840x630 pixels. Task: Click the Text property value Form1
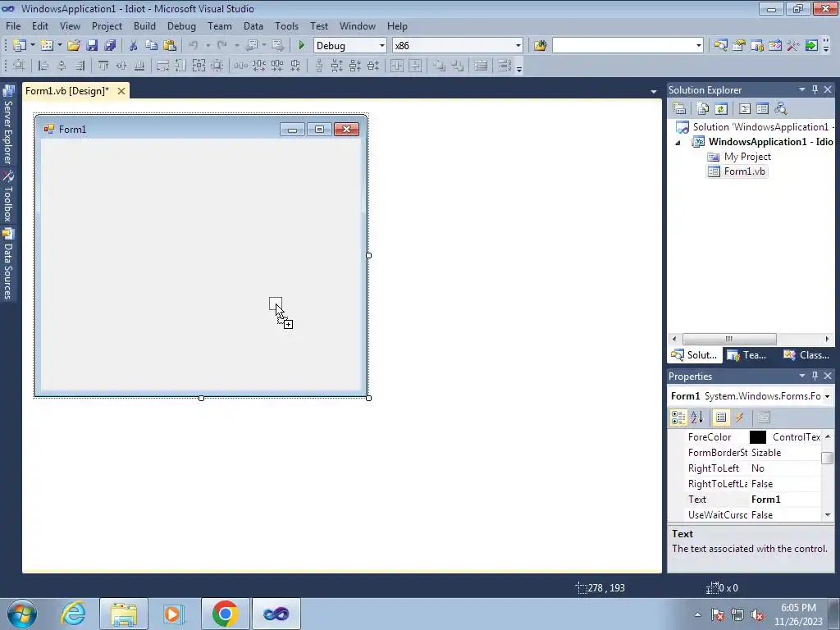point(765,500)
